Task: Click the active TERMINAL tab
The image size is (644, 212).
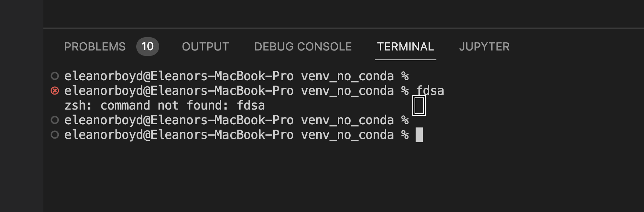Action: [405, 46]
